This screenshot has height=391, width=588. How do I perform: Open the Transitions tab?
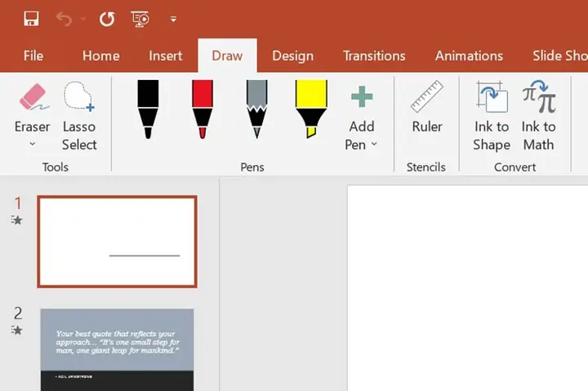pos(374,56)
